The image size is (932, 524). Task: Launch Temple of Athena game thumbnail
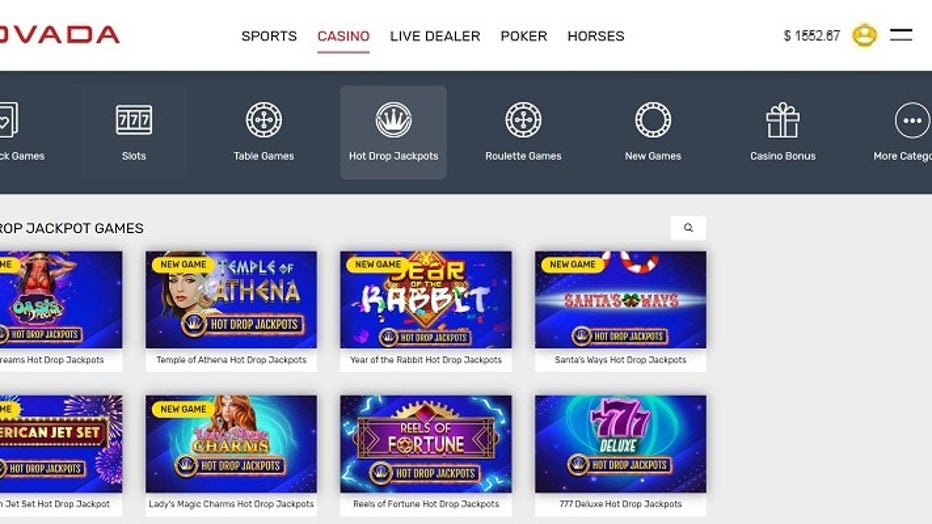pos(231,299)
